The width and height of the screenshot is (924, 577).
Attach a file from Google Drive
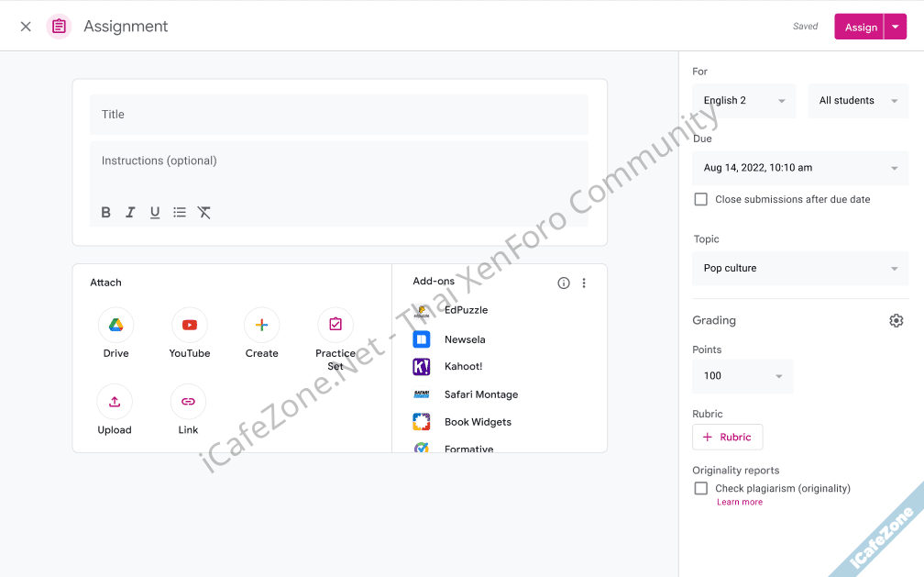pos(115,326)
